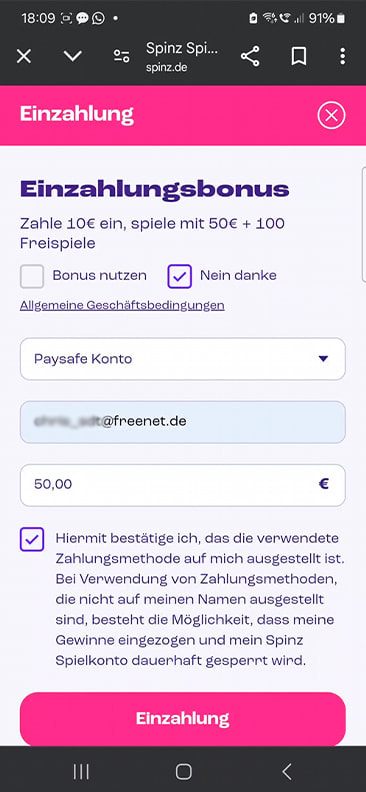
Task: Close the Einzahlung dialog with circled X
Action: tap(331, 116)
